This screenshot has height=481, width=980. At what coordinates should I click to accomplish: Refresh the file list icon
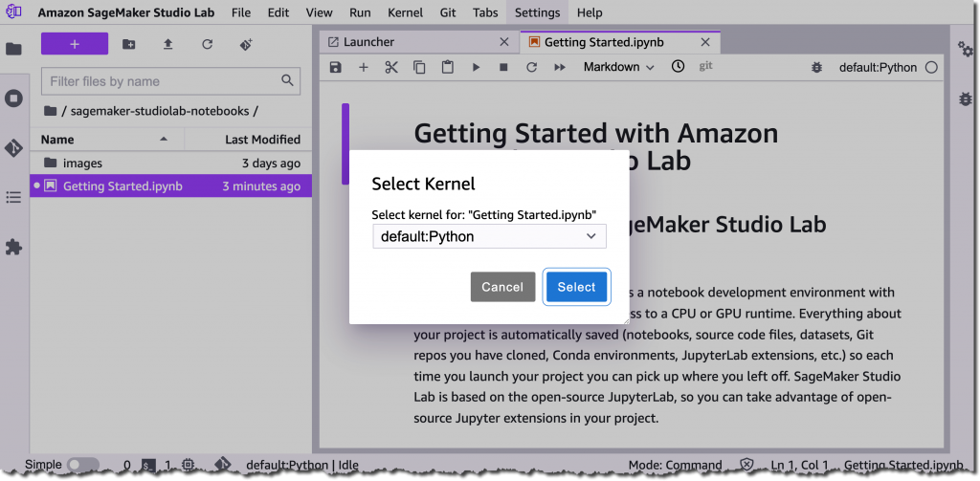(208, 44)
